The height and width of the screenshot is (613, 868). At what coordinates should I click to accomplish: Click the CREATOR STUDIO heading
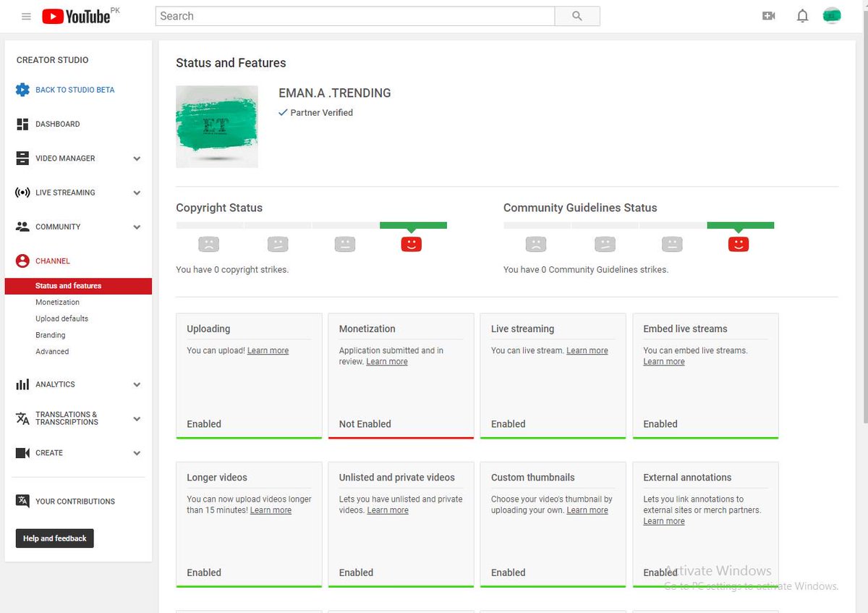pyautogui.click(x=53, y=60)
